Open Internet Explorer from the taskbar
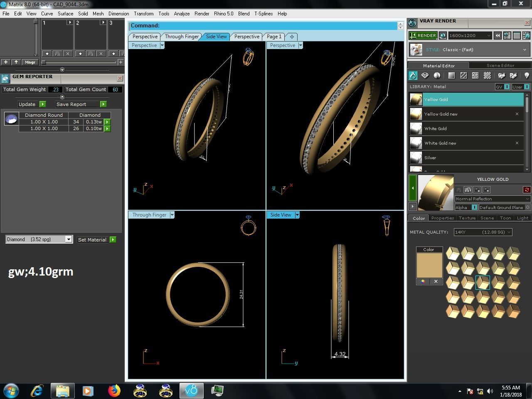The width and height of the screenshot is (532, 399). coord(37,391)
